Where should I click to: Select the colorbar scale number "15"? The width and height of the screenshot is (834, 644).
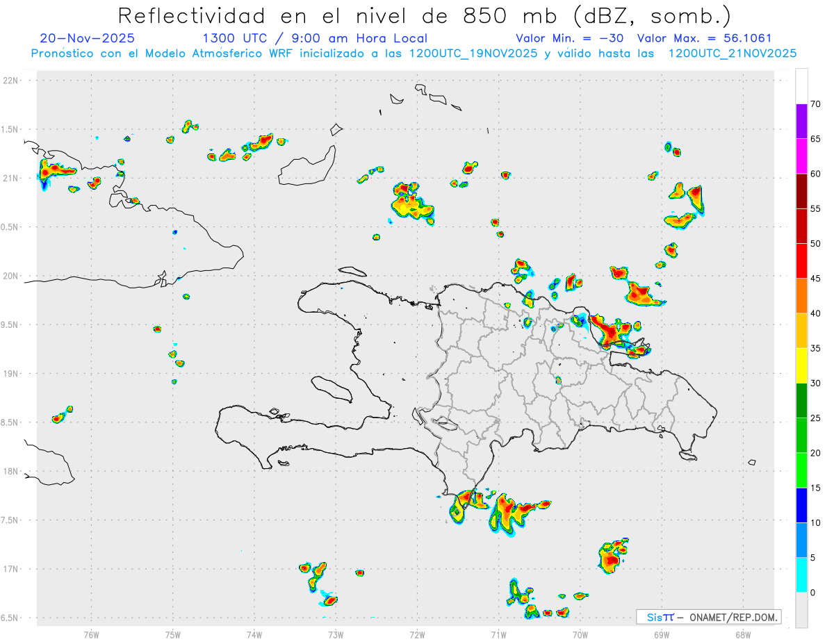[x=815, y=488]
